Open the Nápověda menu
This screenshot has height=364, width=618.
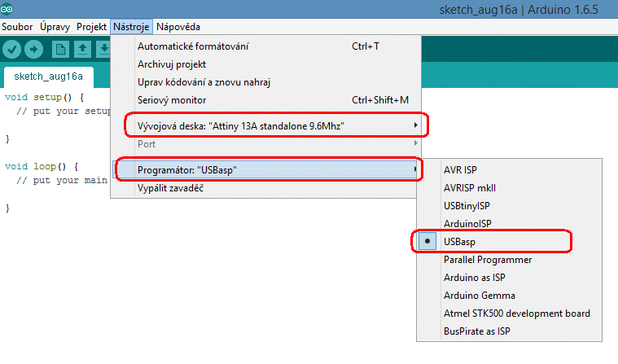coord(178,27)
